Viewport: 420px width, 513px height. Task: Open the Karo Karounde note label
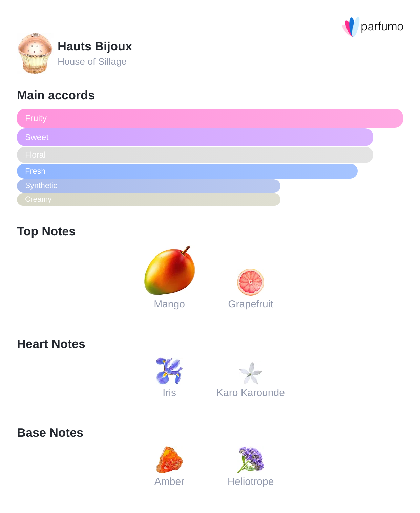[x=251, y=393]
